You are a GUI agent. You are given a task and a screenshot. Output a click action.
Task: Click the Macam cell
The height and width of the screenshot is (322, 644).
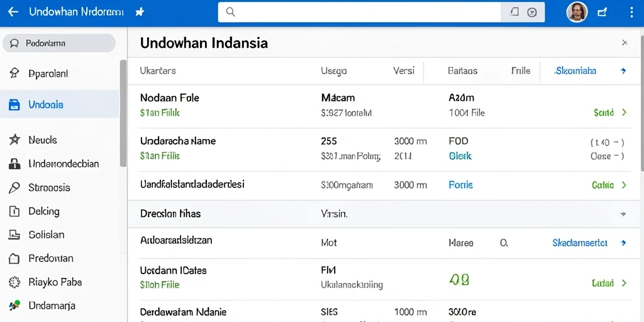point(338,98)
